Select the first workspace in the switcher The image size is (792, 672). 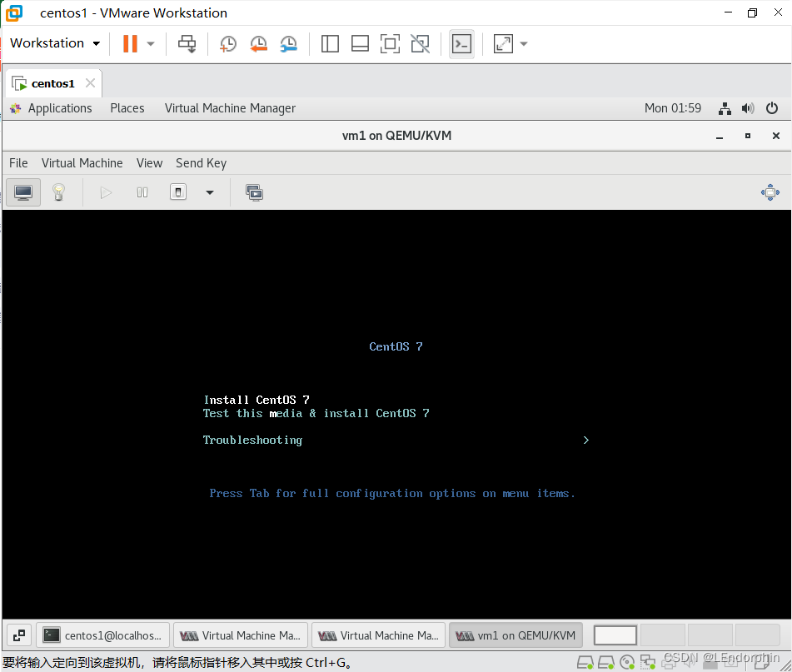pyautogui.click(x=615, y=635)
